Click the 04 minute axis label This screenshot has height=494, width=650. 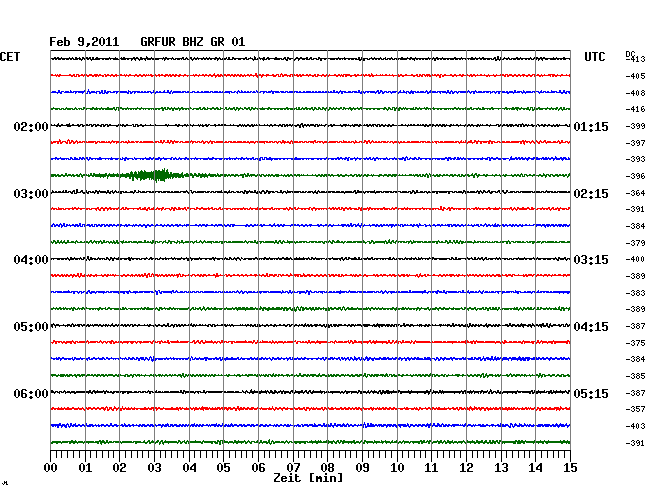189,468
